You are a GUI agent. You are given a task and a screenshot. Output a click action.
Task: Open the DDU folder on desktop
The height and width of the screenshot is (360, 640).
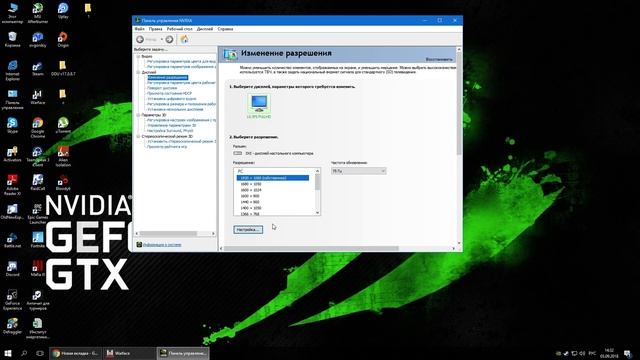pos(63,68)
